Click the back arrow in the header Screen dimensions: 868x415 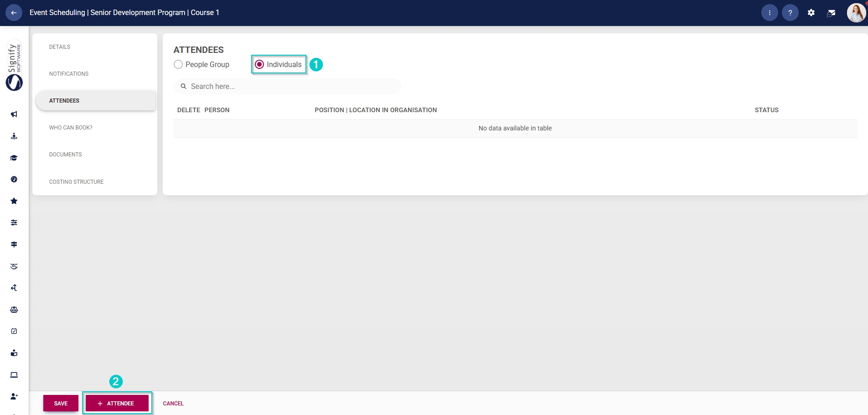coord(14,13)
